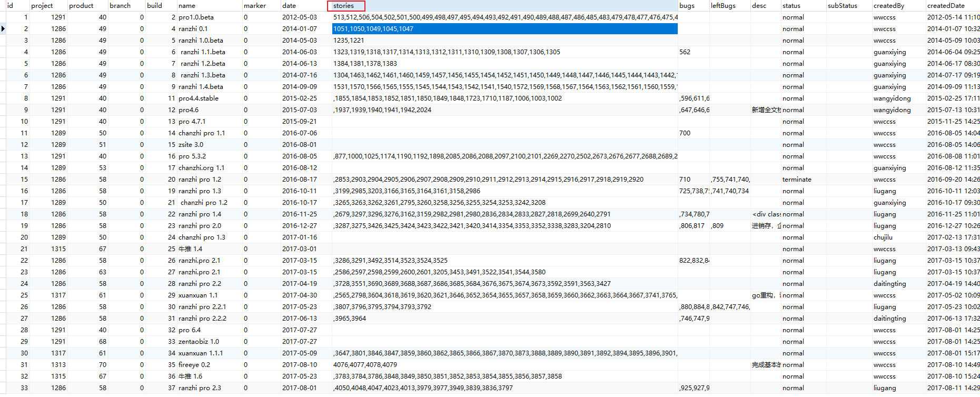Click the current-row arrow indicator beside row 2
980x397 pixels.
[3, 28]
